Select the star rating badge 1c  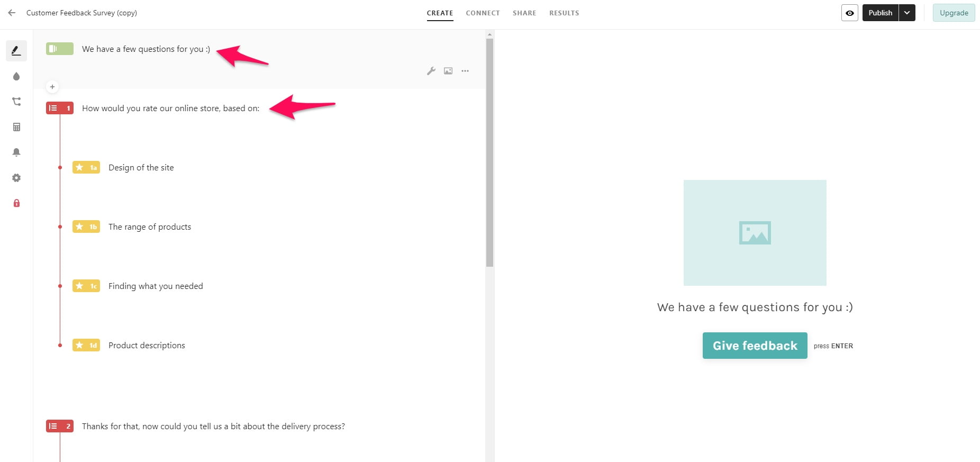pyautogui.click(x=86, y=286)
